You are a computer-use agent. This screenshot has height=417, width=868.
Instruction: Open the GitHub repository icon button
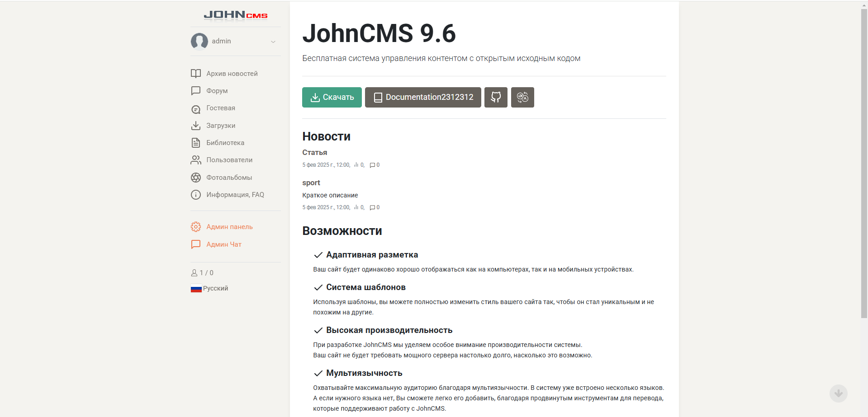click(496, 97)
